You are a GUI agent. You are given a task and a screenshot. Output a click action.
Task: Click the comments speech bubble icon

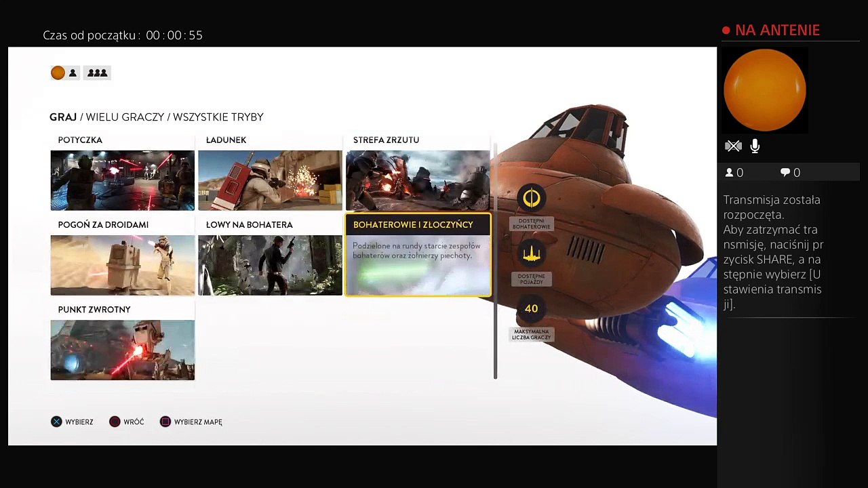click(x=785, y=173)
